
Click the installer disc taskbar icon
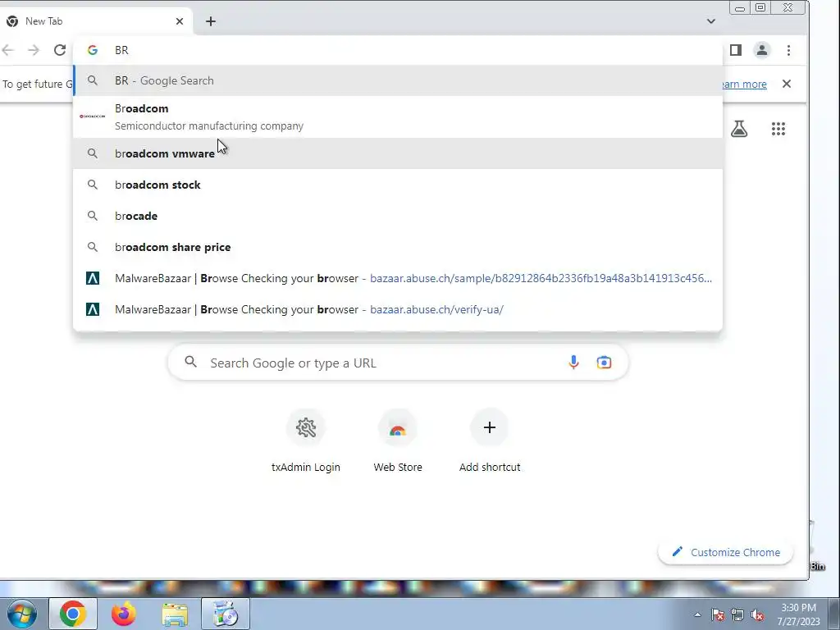pos(226,614)
